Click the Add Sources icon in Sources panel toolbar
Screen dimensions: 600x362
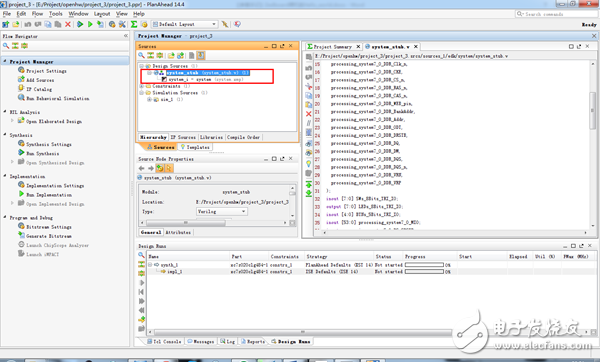tap(180, 55)
